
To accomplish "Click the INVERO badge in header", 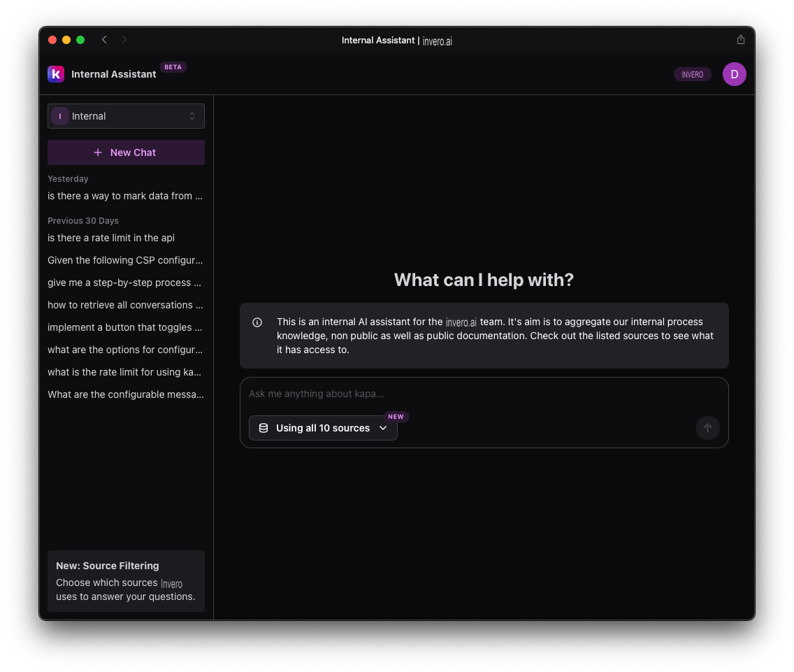I will 692,75.
